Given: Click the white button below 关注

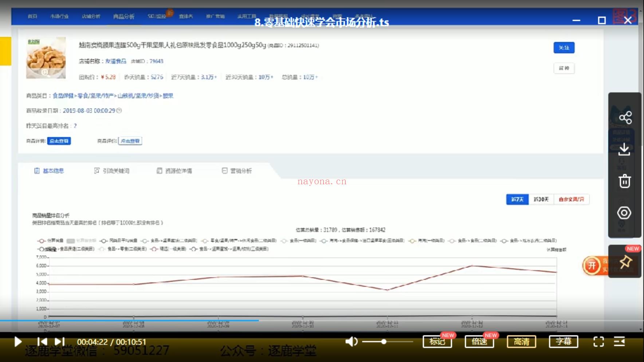Looking at the screenshot, I should tap(564, 68).
